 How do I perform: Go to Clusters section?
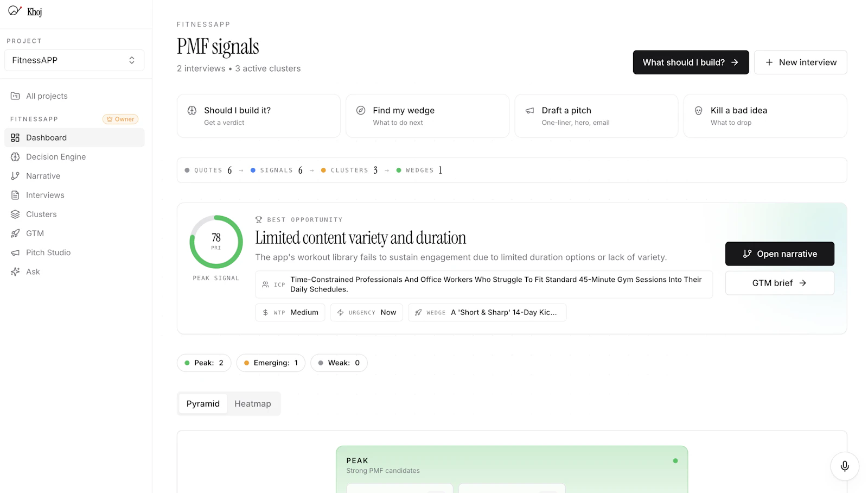click(74, 214)
